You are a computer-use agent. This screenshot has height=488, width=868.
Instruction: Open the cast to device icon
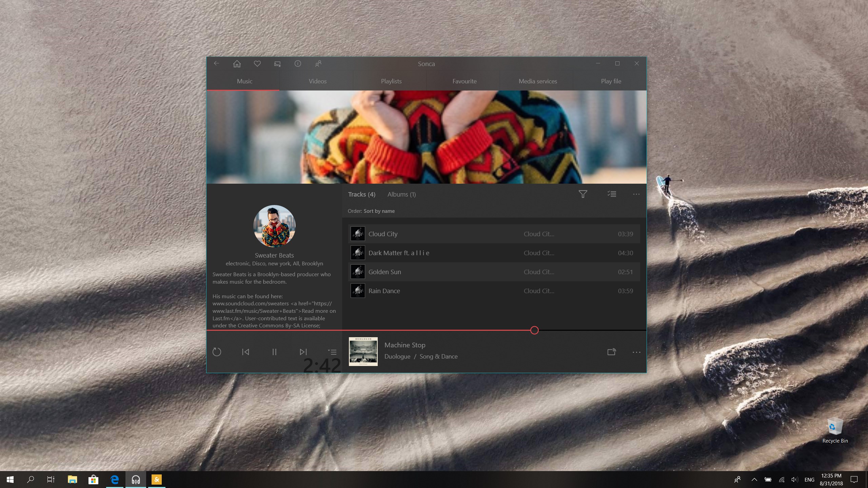[277, 63]
